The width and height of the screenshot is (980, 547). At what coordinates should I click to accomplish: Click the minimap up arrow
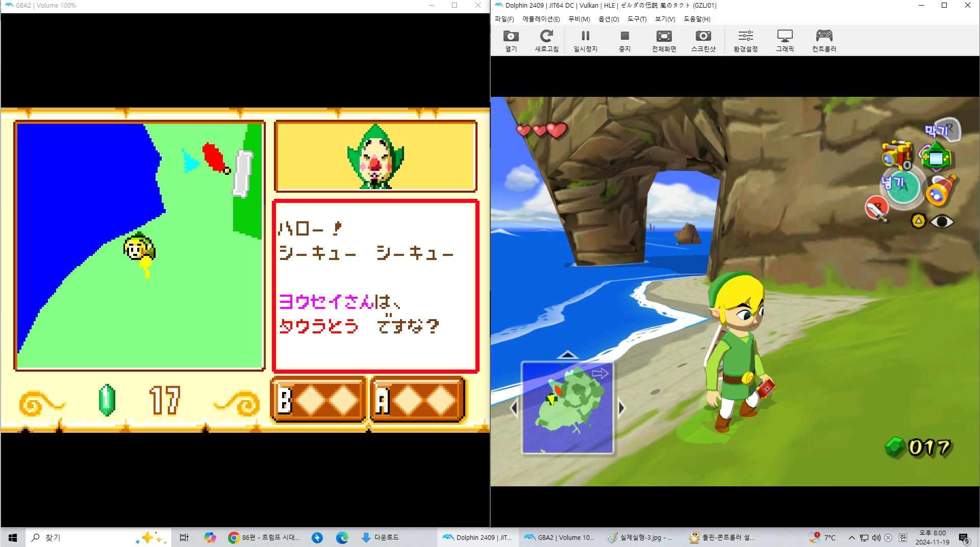(x=567, y=355)
